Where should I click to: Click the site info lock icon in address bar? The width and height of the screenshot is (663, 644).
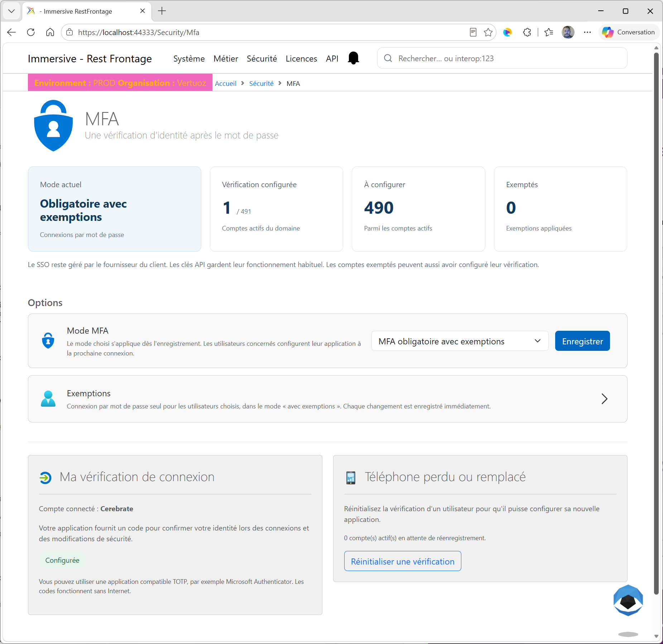coord(70,32)
